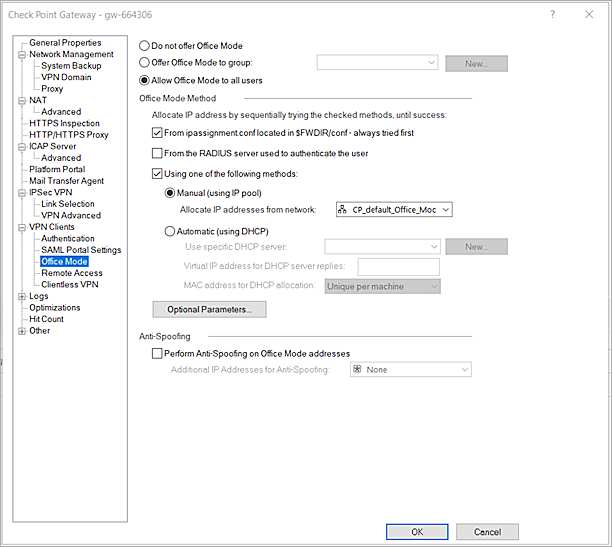The image size is (612, 547).
Task: Select Advanced under NAT
Action: 61,112
